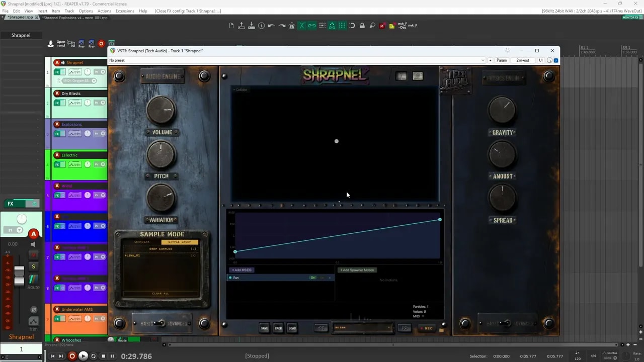Open the project info icon
This screenshot has height=362, width=644.
(261, 26)
